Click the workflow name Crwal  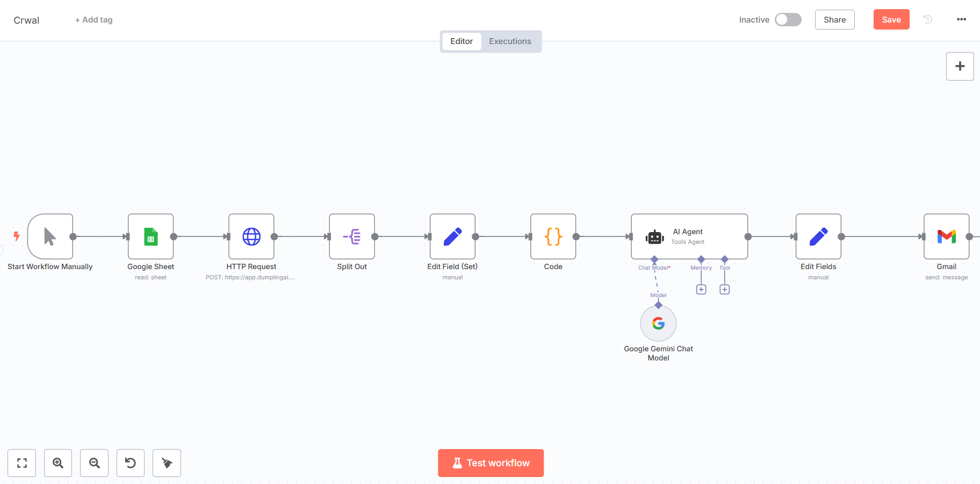26,20
